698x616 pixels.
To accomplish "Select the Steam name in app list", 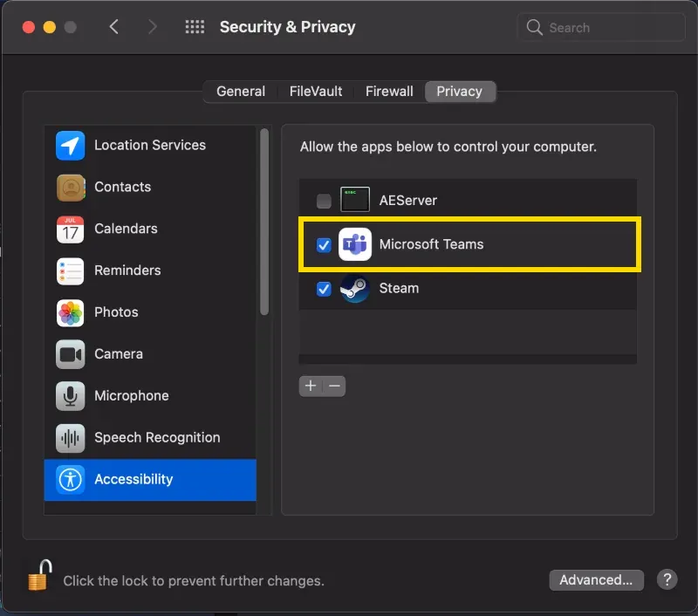I will 399,289.
